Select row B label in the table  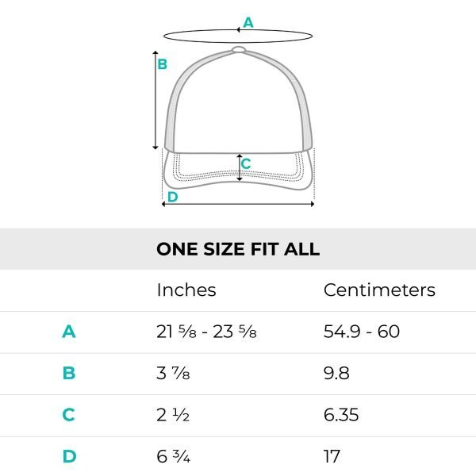click(x=69, y=373)
